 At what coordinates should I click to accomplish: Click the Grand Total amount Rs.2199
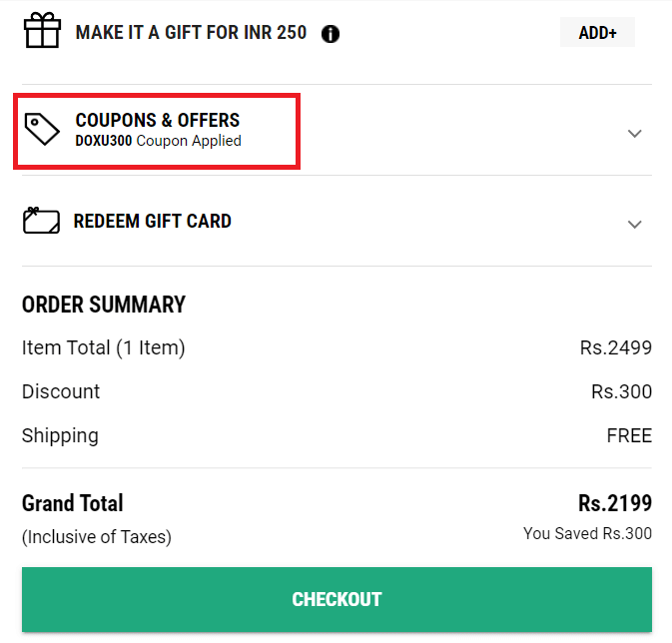[614, 502]
